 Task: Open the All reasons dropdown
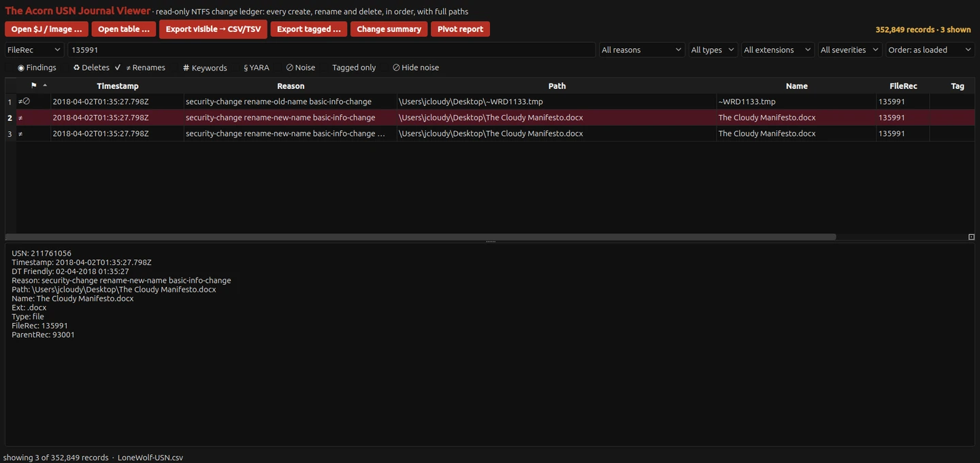tap(642, 50)
